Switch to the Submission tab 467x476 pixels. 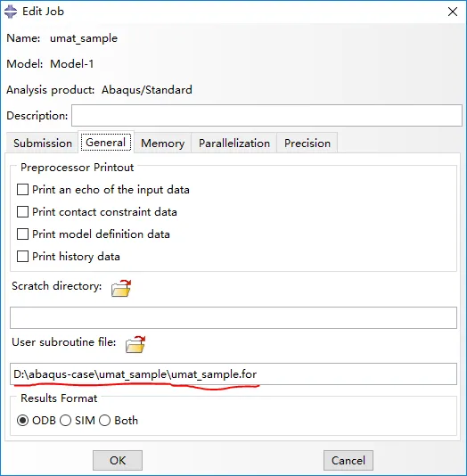[43, 143]
